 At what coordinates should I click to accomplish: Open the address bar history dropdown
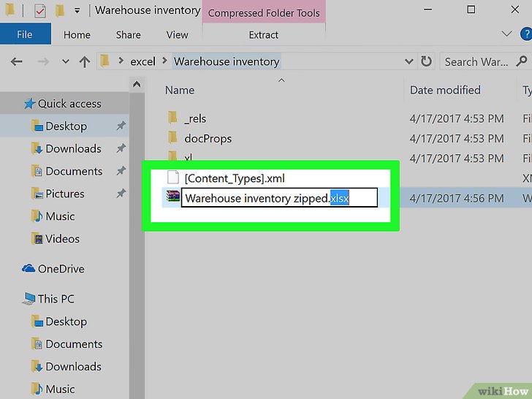click(x=411, y=62)
